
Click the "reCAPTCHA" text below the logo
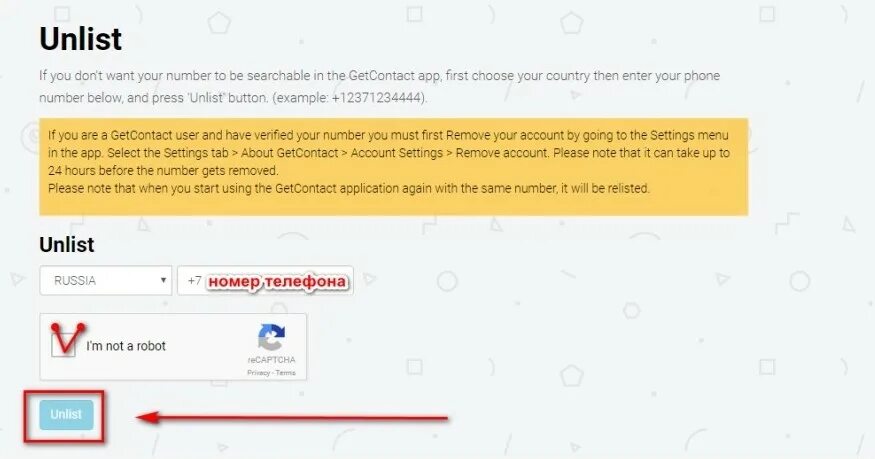(272, 360)
